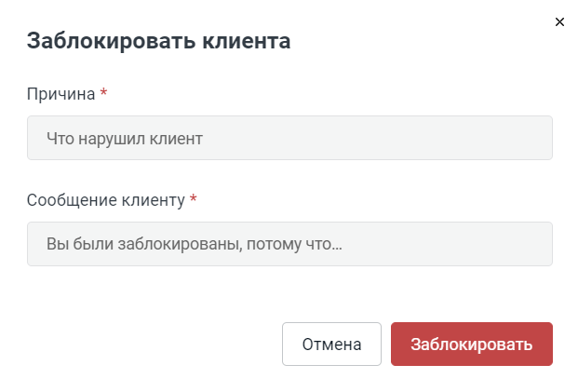The image size is (578, 392).
Task: Place cursor in the block reason box
Action: (289, 138)
